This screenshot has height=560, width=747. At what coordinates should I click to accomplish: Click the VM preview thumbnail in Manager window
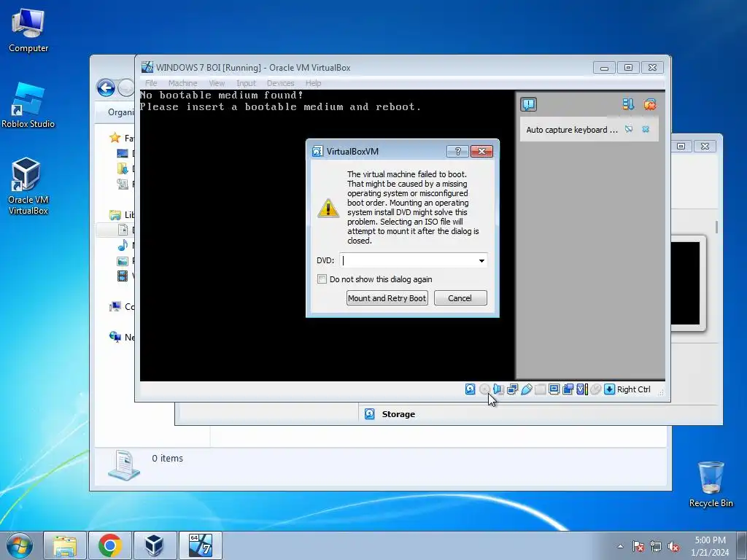pos(686,284)
